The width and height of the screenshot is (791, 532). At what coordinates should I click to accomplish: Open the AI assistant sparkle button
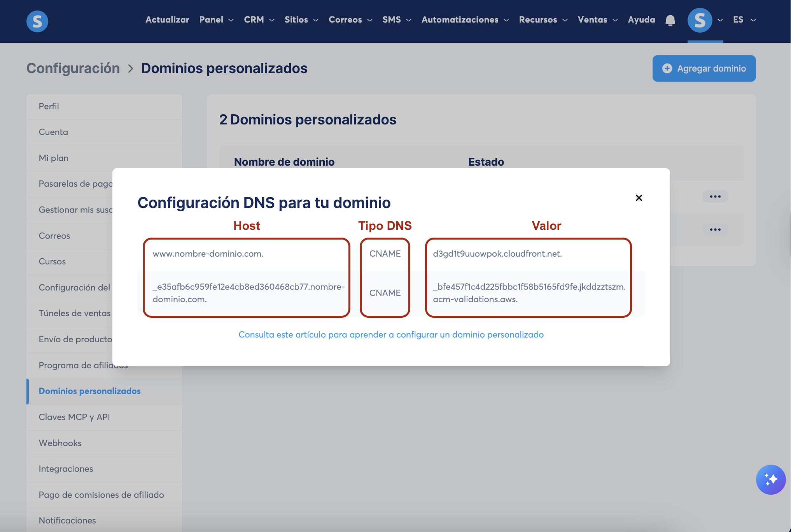pos(770,479)
